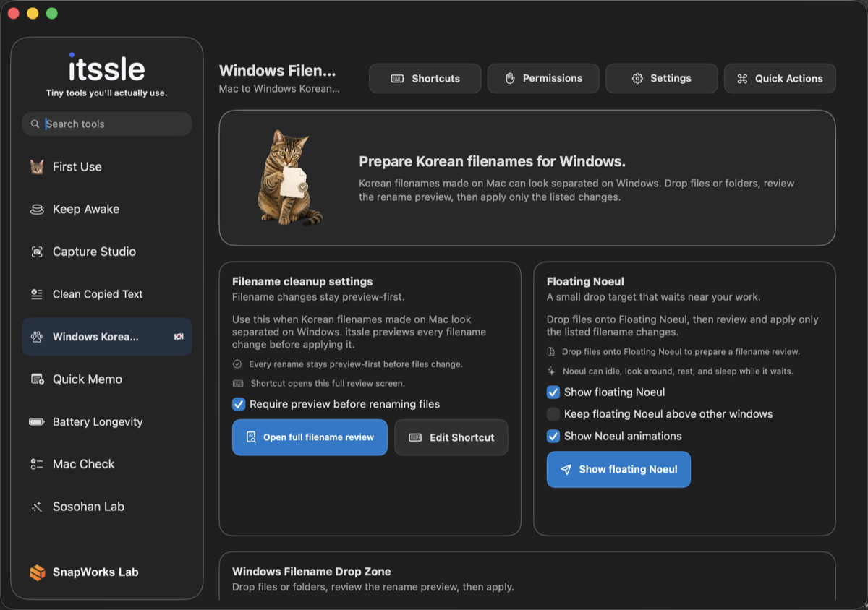Click the gear icon on Settings button
The height and width of the screenshot is (610, 868).
tap(637, 79)
